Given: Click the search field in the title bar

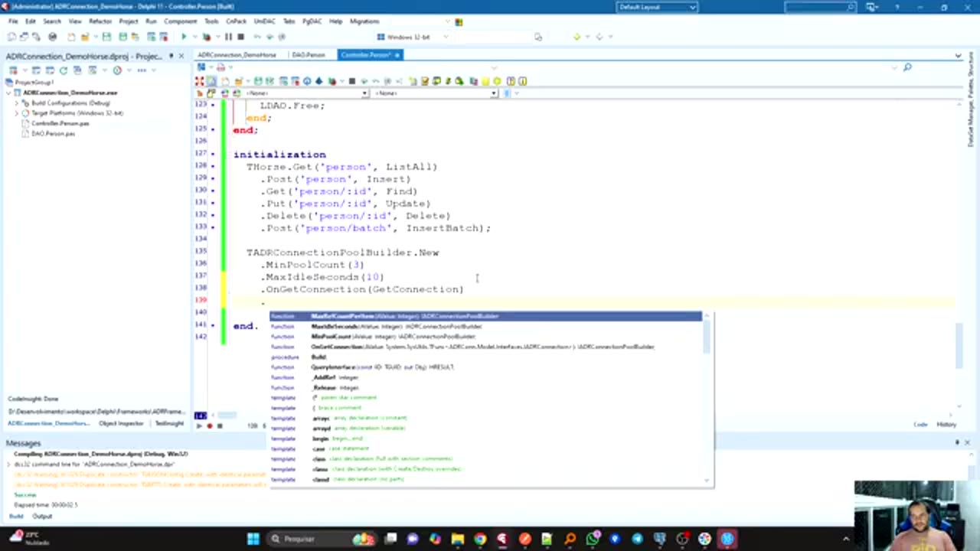Looking at the screenshot, I should pos(820,7).
